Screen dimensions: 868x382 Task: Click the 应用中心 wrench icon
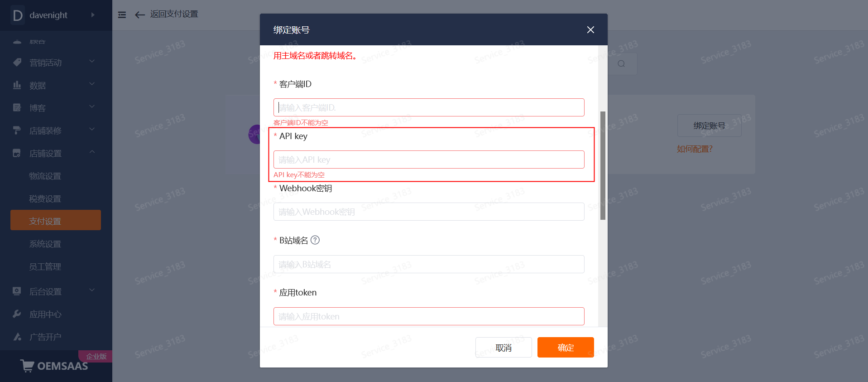pos(17,314)
